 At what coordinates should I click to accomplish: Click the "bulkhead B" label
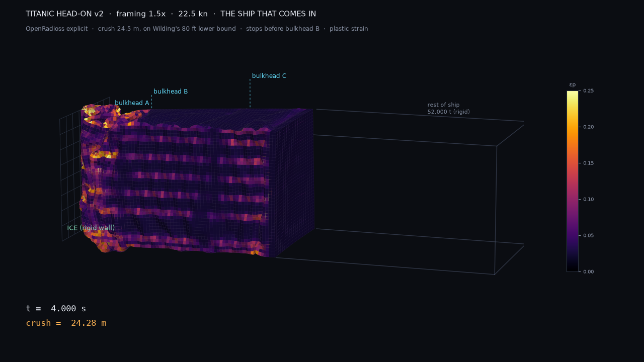pos(171,92)
